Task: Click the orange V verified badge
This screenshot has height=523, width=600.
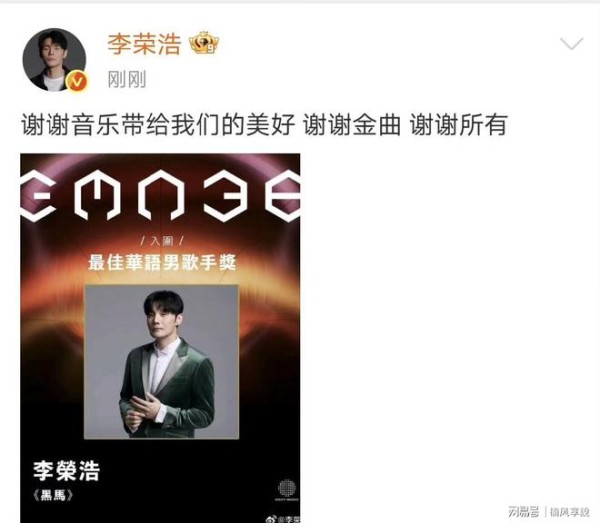Action: (77, 81)
